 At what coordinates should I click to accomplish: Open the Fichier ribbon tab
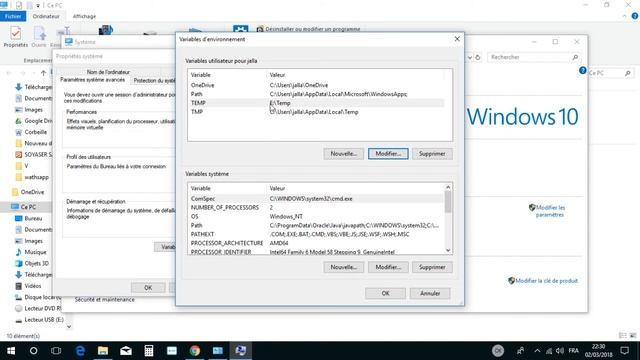13,16
